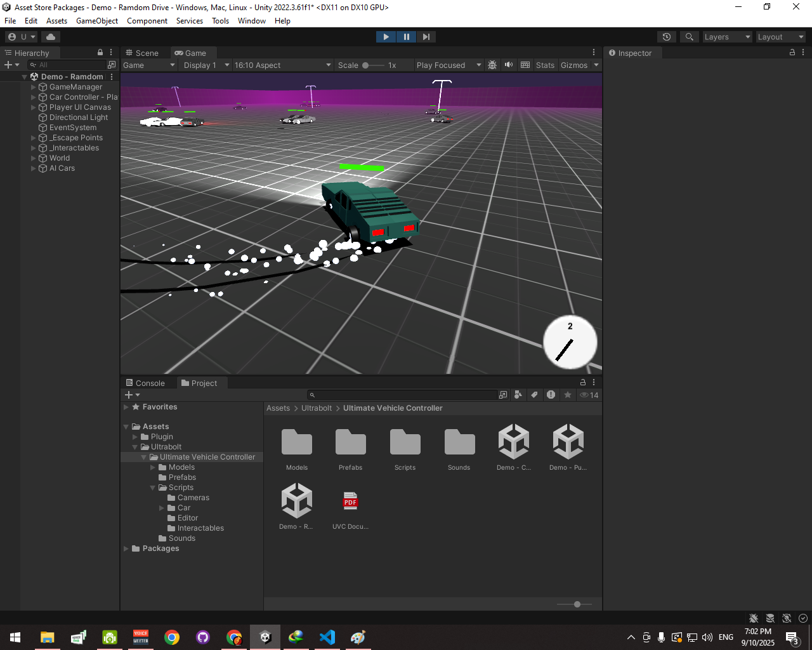Toggle the Inspector panel lock
Screen dimensions: 812x650
click(x=792, y=53)
